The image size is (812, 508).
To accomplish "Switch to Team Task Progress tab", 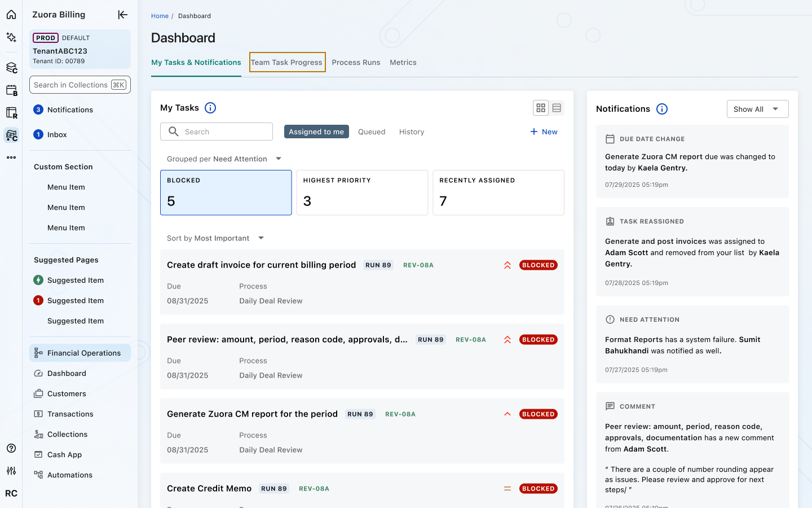I will (x=287, y=63).
